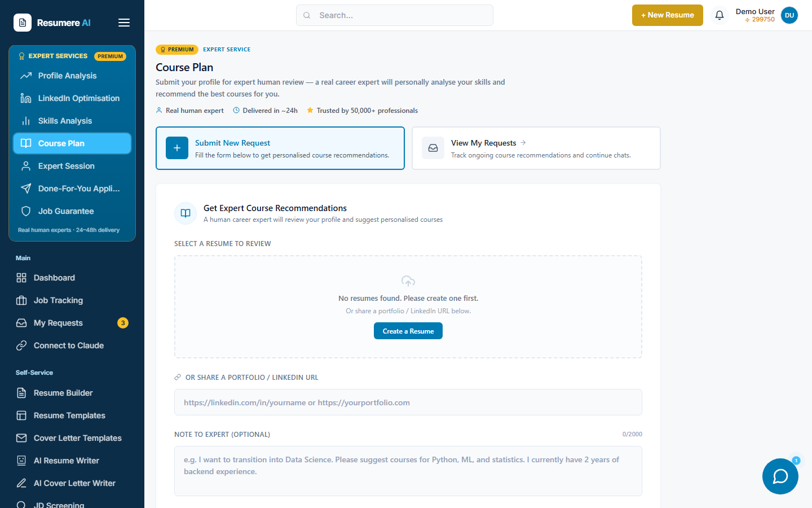Select Course Plan in sidebar
The height and width of the screenshot is (508, 812).
(x=72, y=143)
